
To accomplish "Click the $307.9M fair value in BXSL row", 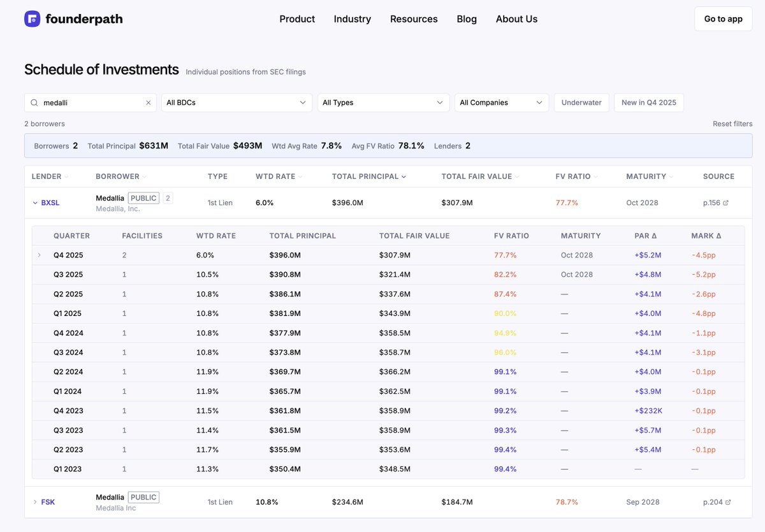I will pos(457,203).
